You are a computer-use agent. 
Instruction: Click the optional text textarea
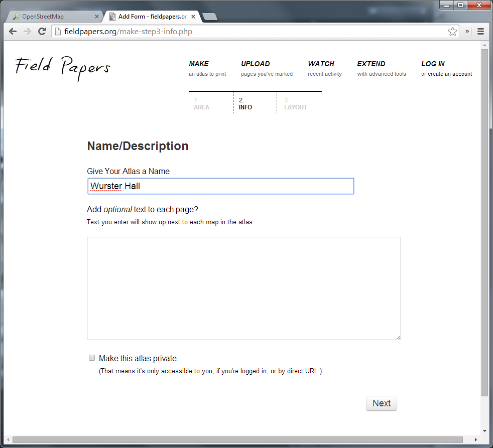click(x=243, y=288)
